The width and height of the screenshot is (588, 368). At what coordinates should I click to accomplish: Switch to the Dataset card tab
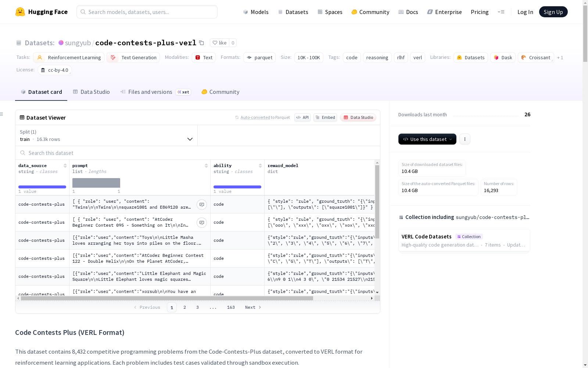click(41, 92)
